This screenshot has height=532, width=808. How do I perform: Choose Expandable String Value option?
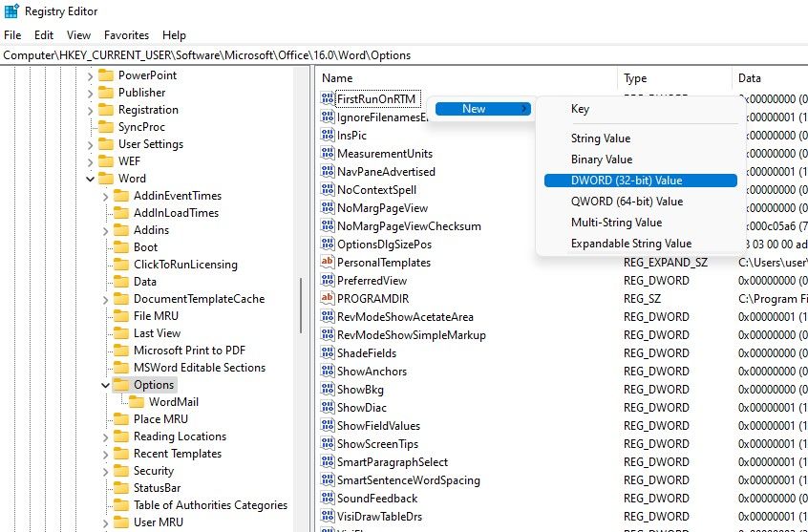641,244
